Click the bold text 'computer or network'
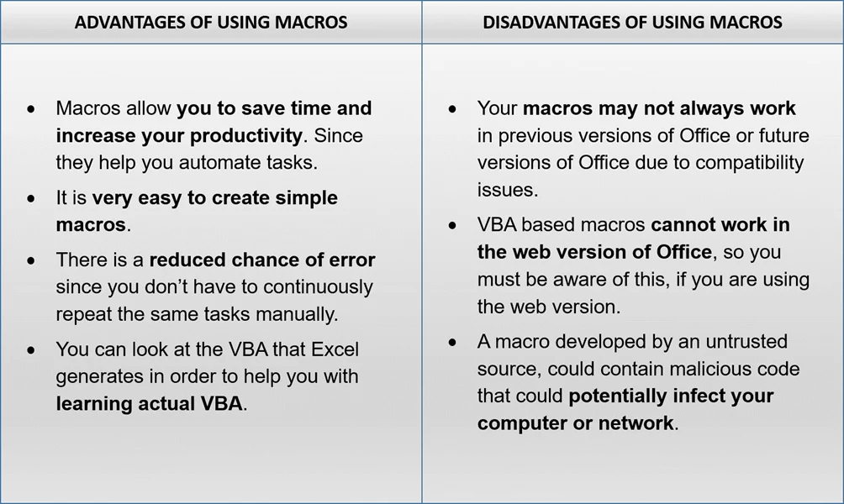The height and width of the screenshot is (504, 844). pos(575,423)
